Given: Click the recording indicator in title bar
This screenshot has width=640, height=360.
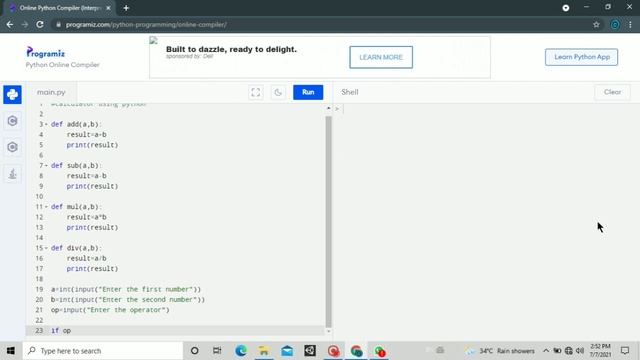Looking at the screenshot, I should coord(566,8).
